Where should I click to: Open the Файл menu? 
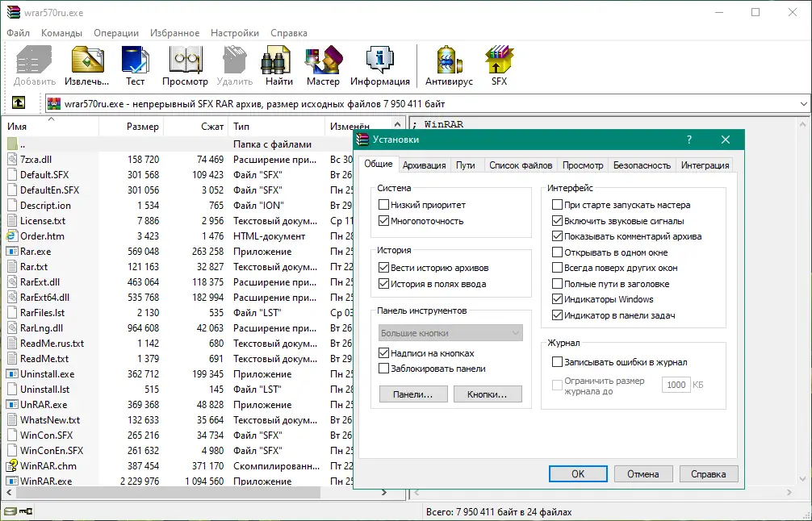pyautogui.click(x=18, y=32)
